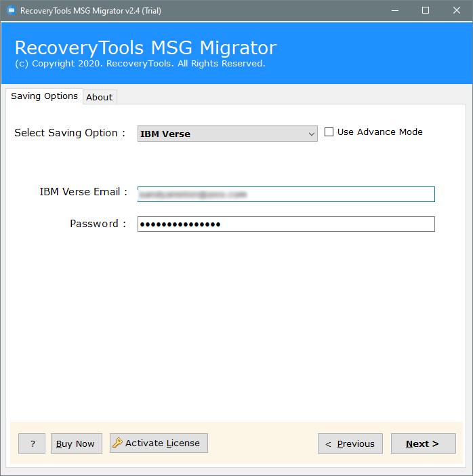Click the RecoveryTools MSG Migrator banner heading
Viewport: 473px width, 476px height.
pos(146,48)
